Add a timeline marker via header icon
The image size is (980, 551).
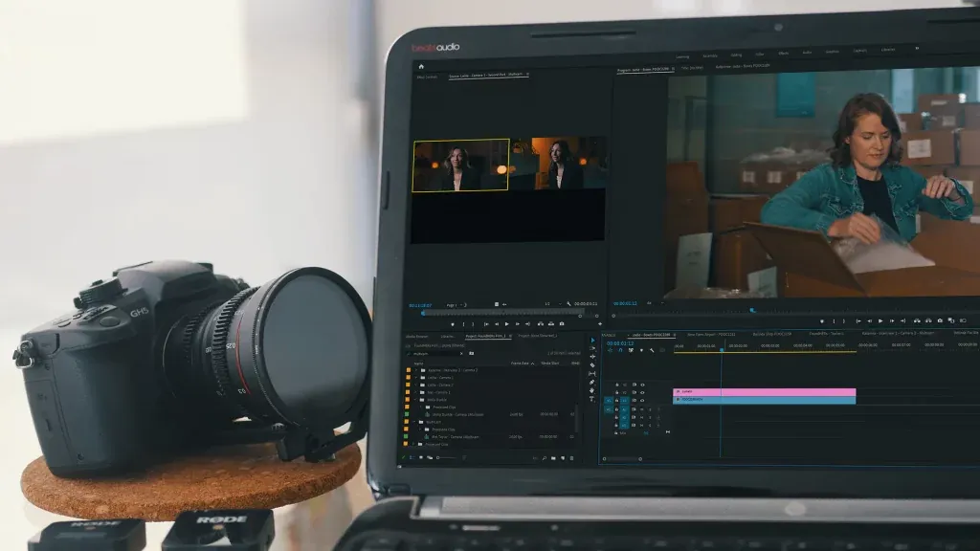click(x=642, y=350)
